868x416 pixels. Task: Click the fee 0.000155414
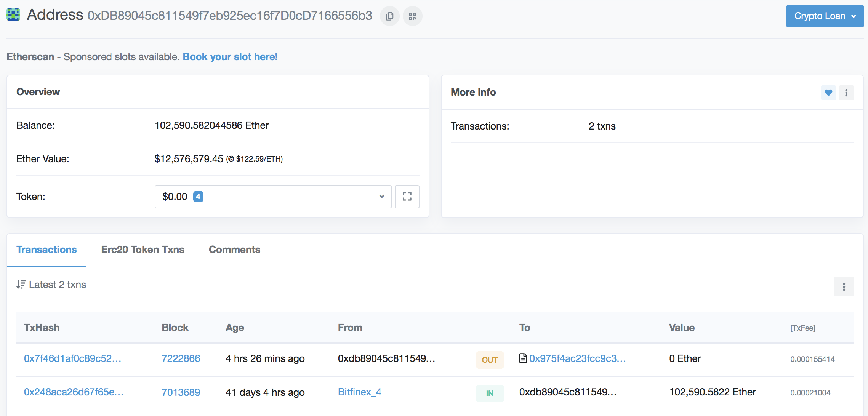[x=812, y=359]
